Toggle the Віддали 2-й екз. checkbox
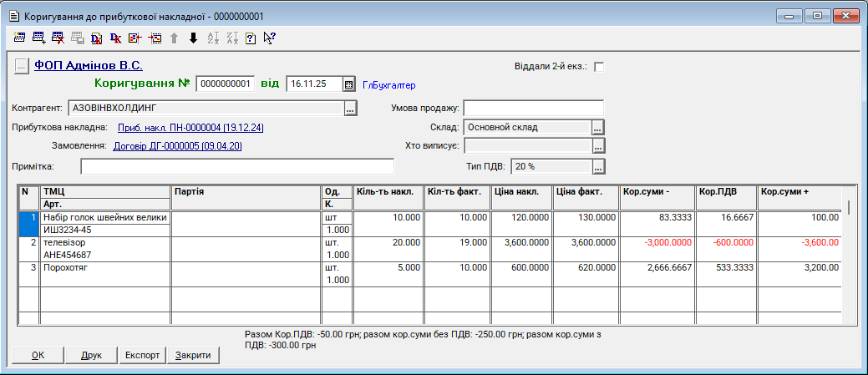The width and height of the screenshot is (868, 375). pos(598,67)
